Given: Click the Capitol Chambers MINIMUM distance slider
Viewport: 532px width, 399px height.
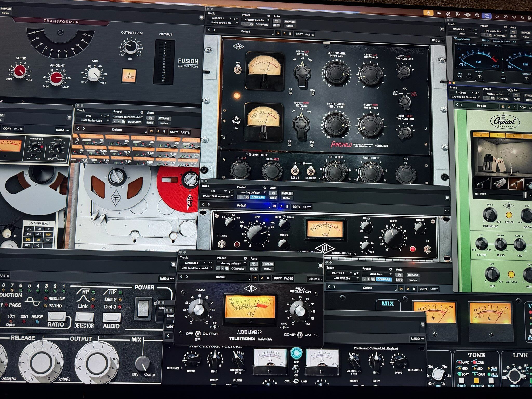Looking at the screenshot, I should coord(506,194).
